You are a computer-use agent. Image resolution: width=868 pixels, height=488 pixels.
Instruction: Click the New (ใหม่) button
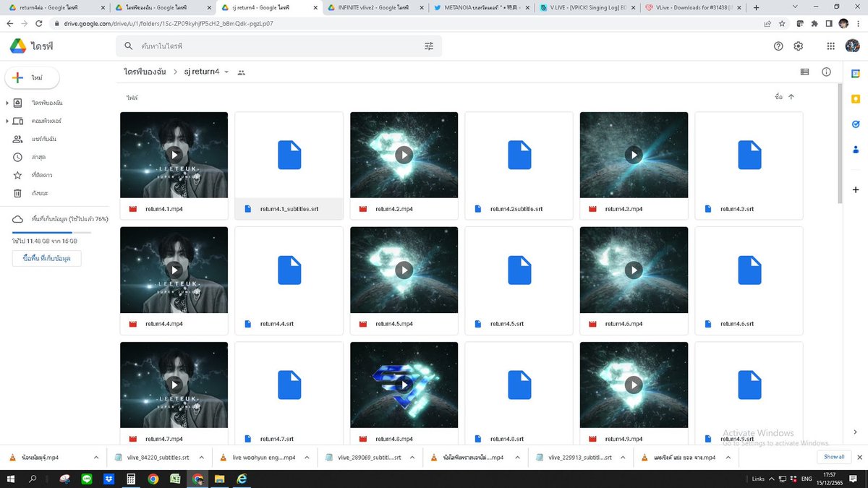point(32,78)
